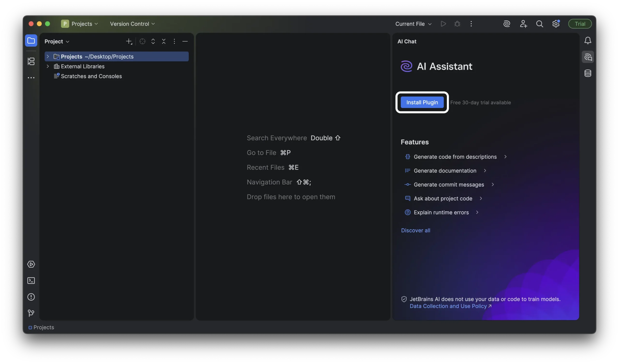Expand the Projects tree node
Image resolution: width=619 pixels, height=364 pixels.
click(x=48, y=57)
